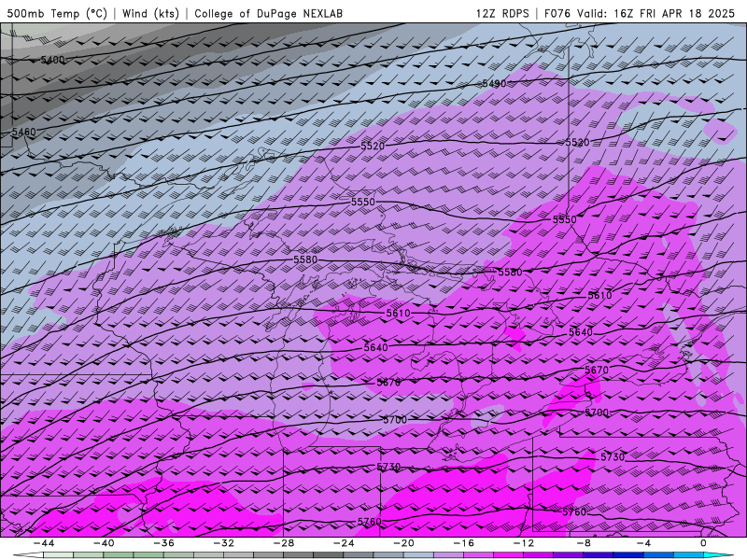Image resolution: width=747 pixels, height=560 pixels.
Task: Click the eastern 5670 contour label
Action: (597, 370)
